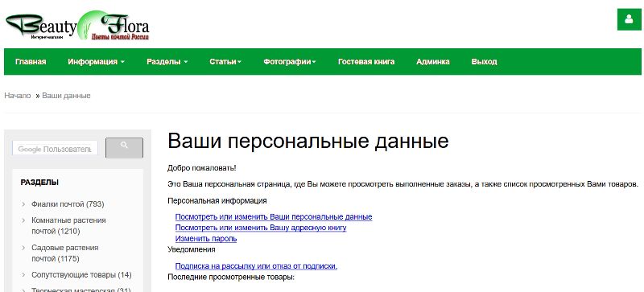Open the Разделы dropdown menu

[x=167, y=62]
